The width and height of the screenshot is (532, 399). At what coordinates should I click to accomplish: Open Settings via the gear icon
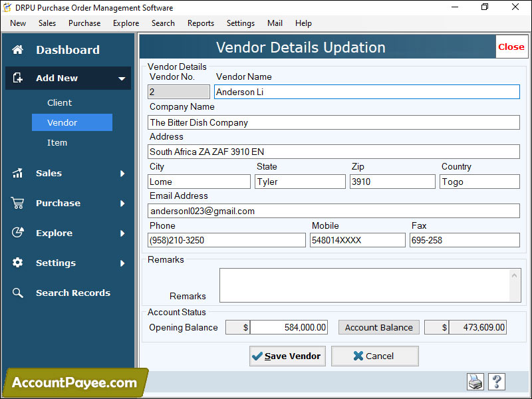point(19,263)
